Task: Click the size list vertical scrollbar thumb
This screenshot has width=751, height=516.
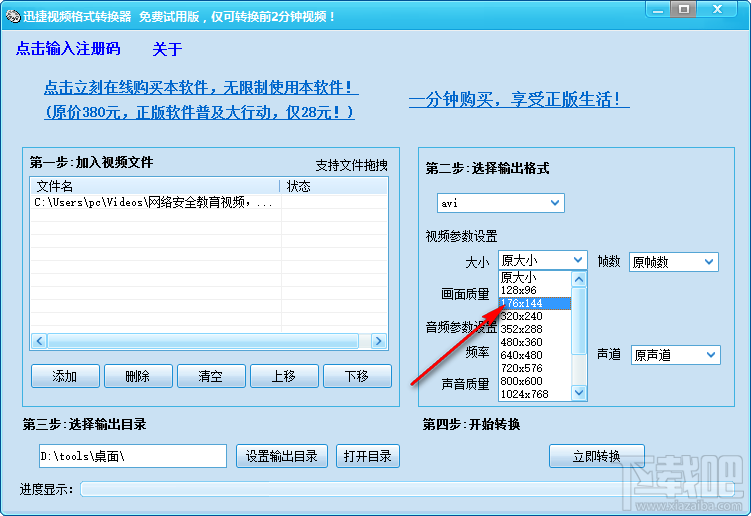Action: click(x=579, y=321)
